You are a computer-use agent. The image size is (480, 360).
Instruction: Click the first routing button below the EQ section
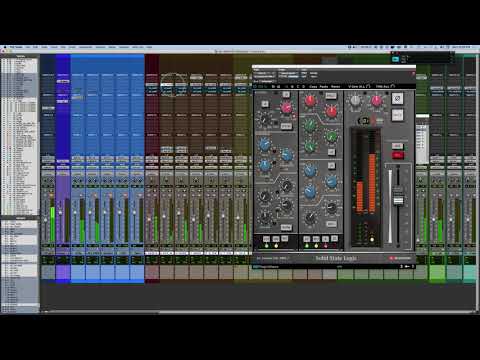[x=307, y=239]
